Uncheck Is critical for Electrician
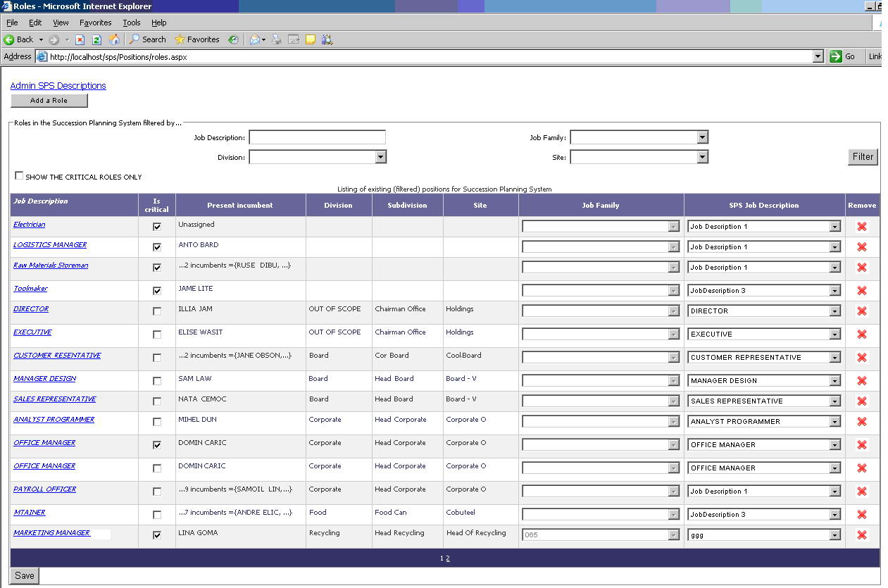The image size is (888, 588). coord(157,227)
